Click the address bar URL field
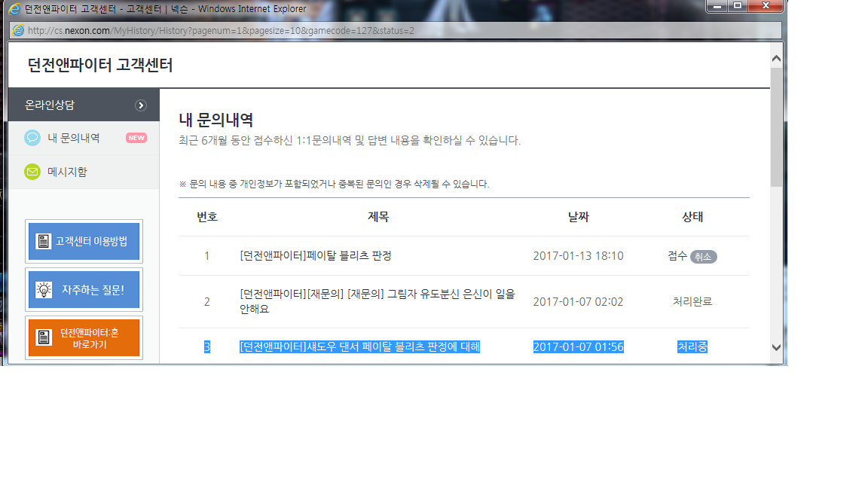 click(396, 30)
